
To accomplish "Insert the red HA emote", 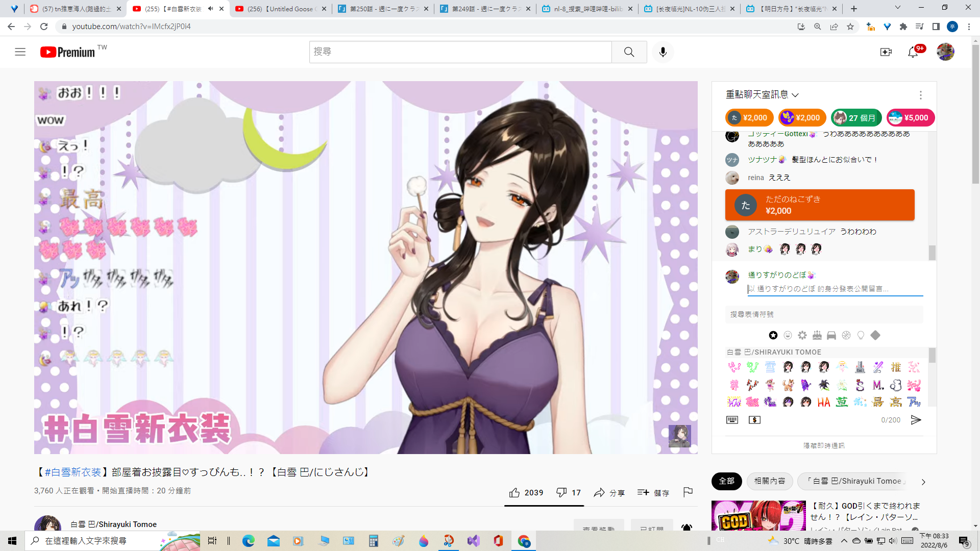I will click(x=824, y=402).
